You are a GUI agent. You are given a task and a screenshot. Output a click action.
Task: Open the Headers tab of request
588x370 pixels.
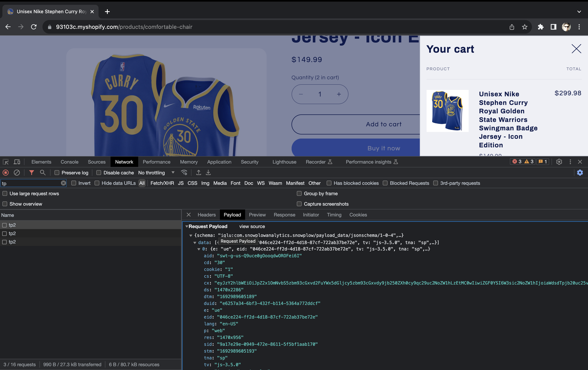click(x=207, y=215)
